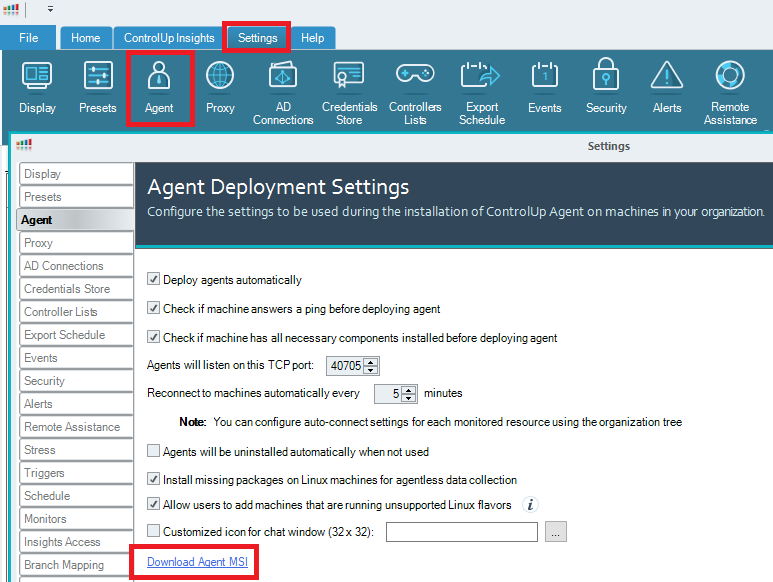Open the Export Schedule ribbon icon
773x582 pixels.
click(481, 92)
